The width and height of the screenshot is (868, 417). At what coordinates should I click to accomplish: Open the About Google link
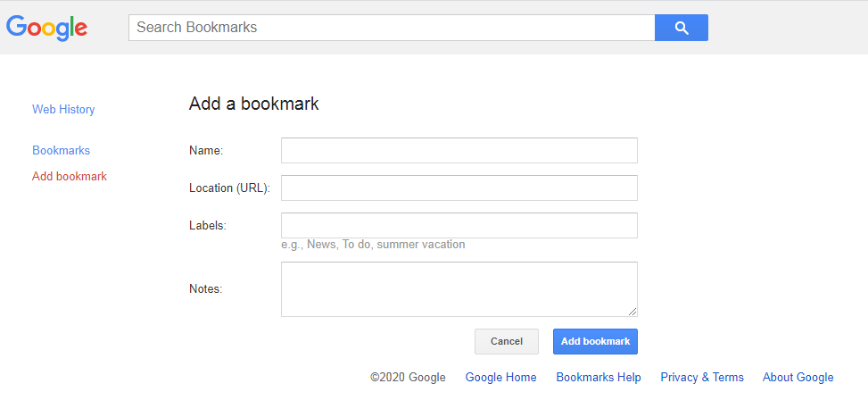point(798,378)
